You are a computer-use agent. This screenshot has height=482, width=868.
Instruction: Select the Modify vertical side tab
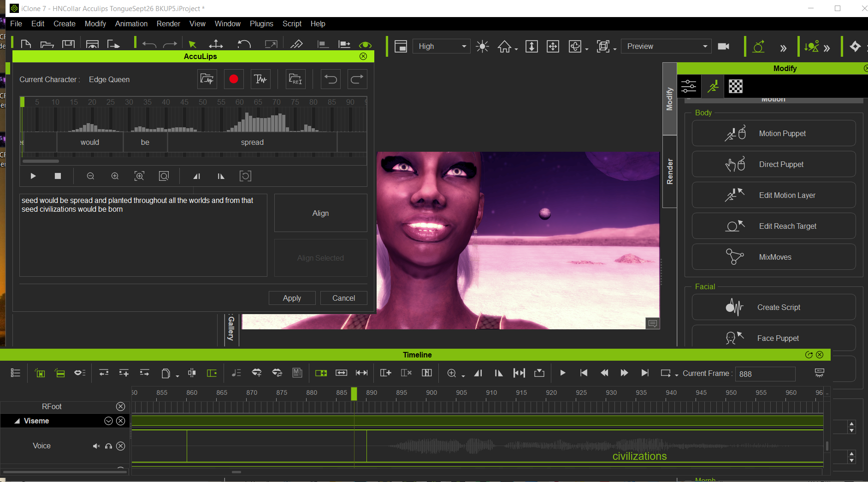[x=670, y=99]
